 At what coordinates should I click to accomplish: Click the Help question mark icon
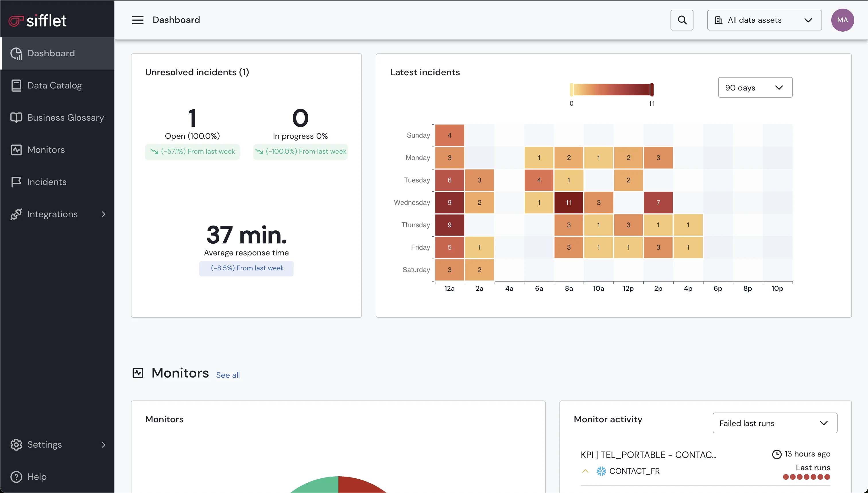[16, 477]
